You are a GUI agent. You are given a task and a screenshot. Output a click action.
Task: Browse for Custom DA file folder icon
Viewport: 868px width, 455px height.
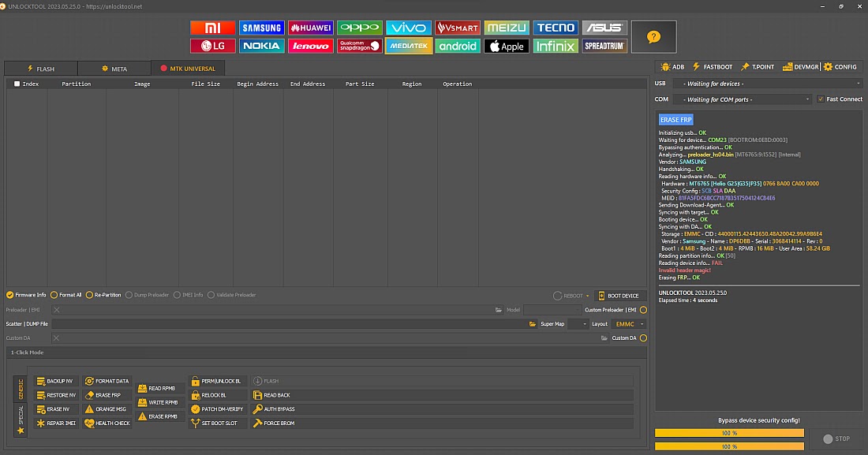pyautogui.click(x=604, y=338)
